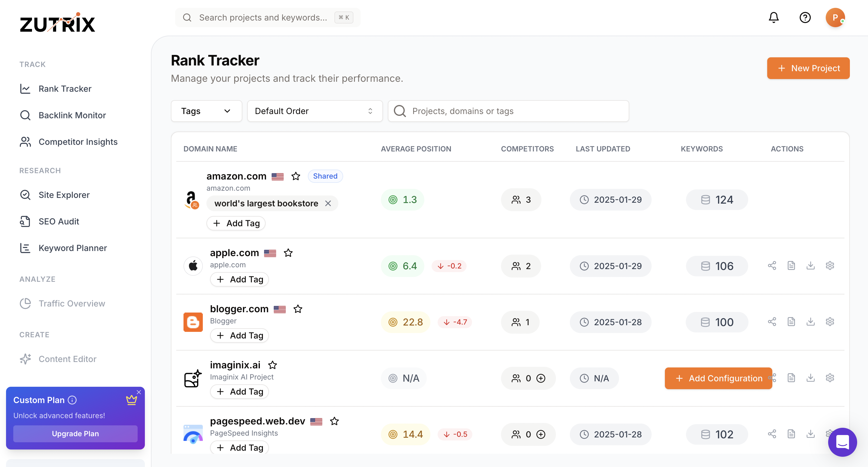Click the amazon.com favicon logo

(x=192, y=200)
